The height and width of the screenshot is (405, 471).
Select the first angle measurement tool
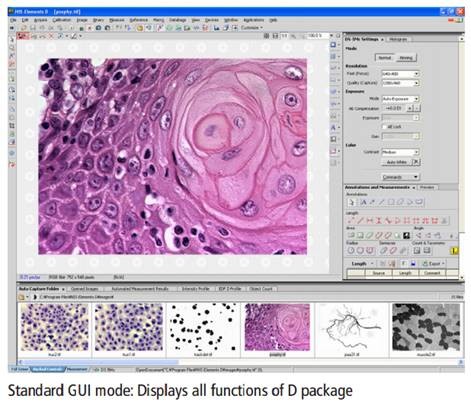point(418,236)
